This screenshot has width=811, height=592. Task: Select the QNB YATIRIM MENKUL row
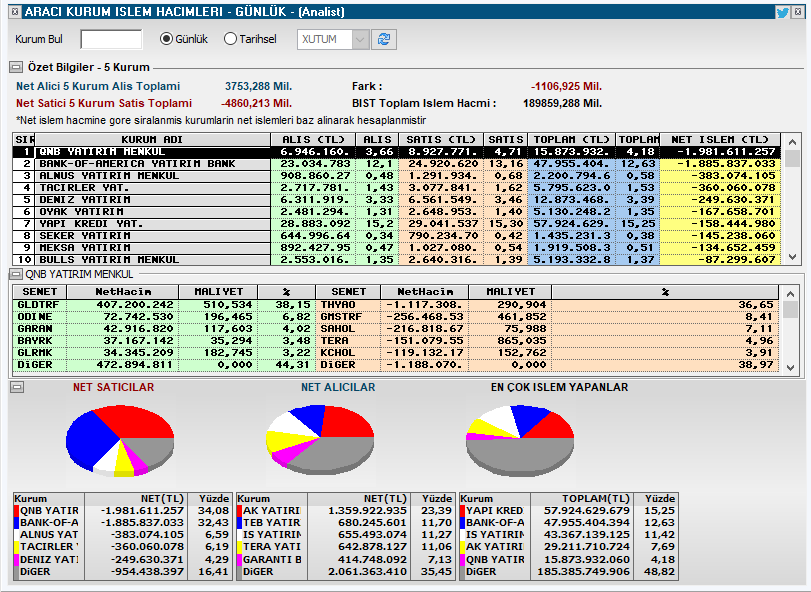(397, 152)
